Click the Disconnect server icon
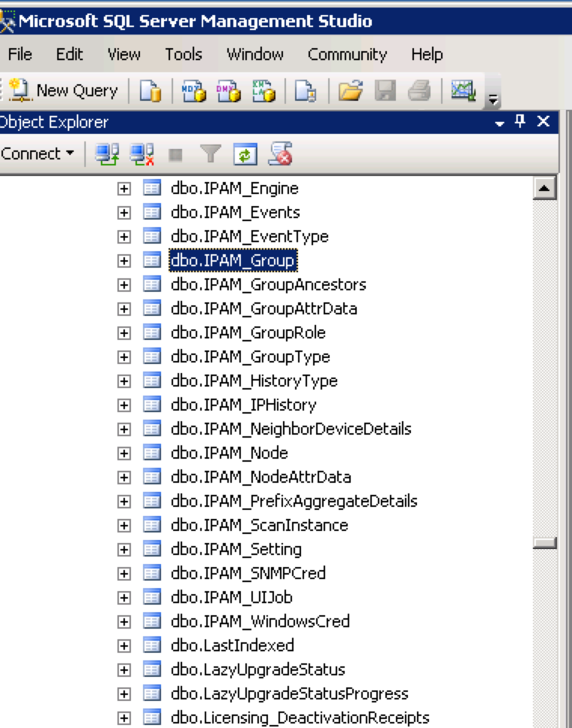 click(x=141, y=154)
